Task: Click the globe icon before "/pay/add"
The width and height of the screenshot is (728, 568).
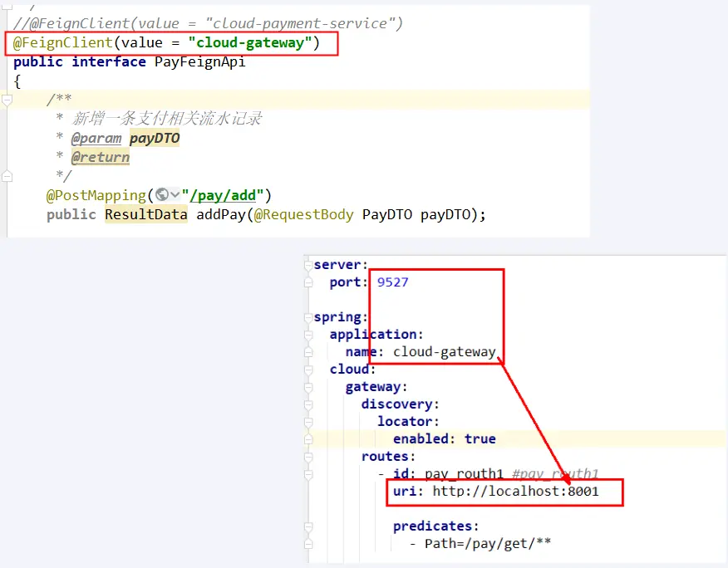Action: (x=162, y=195)
